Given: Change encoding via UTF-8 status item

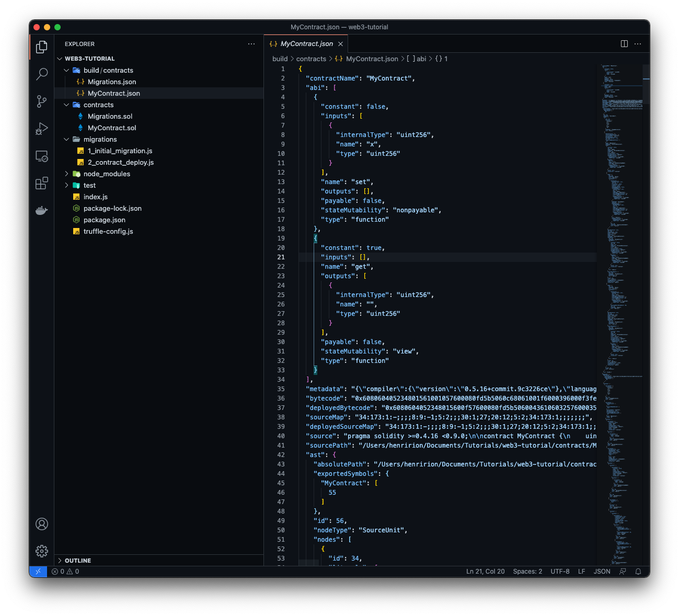Looking at the screenshot, I should click(x=560, y=572).
